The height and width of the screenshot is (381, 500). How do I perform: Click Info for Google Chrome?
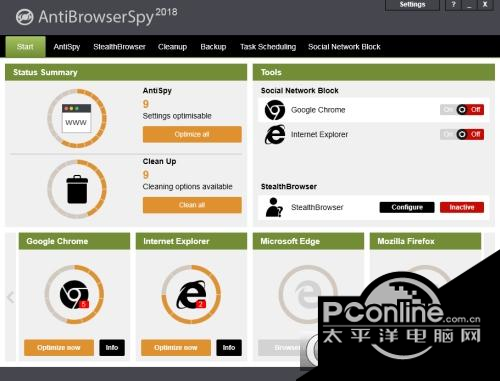click(x=112, y=348)
